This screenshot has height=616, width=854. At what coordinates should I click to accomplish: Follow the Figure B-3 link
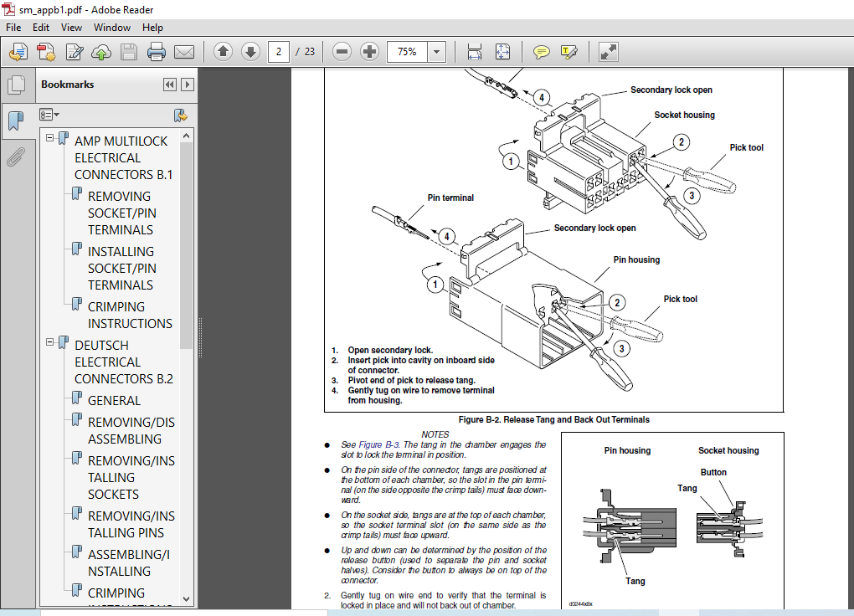point(378,444)
